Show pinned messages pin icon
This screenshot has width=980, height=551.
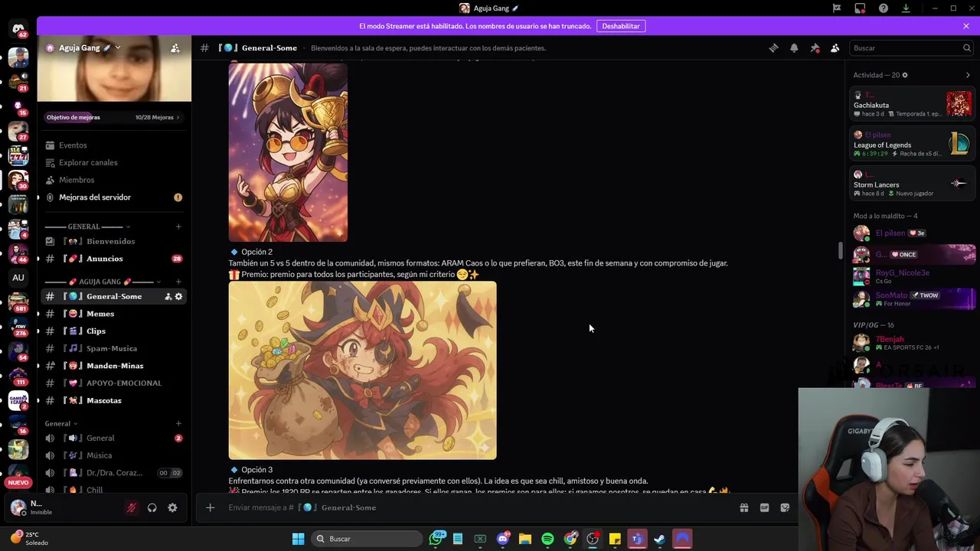pyautogui.click(x=815, y=47)
